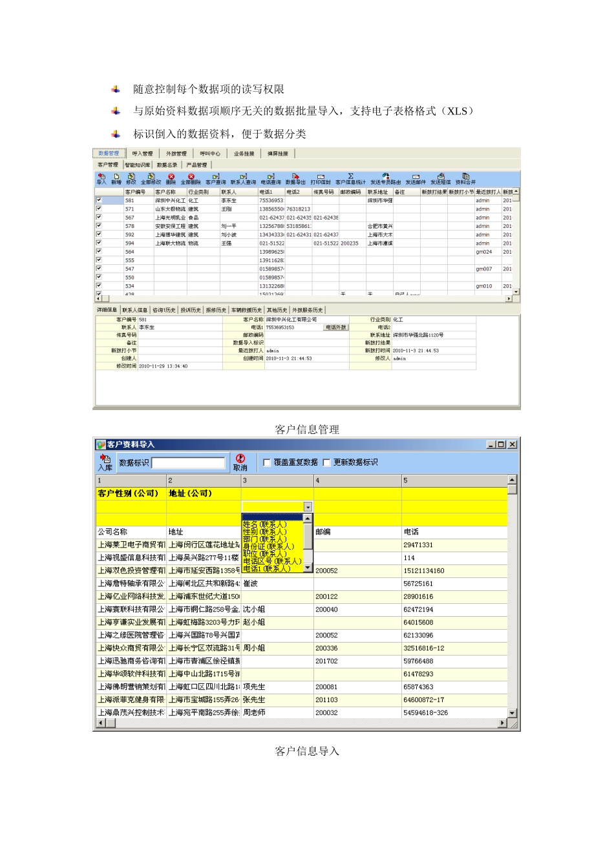Uncheck the row checkbox for customer 571

coord(99,209)
